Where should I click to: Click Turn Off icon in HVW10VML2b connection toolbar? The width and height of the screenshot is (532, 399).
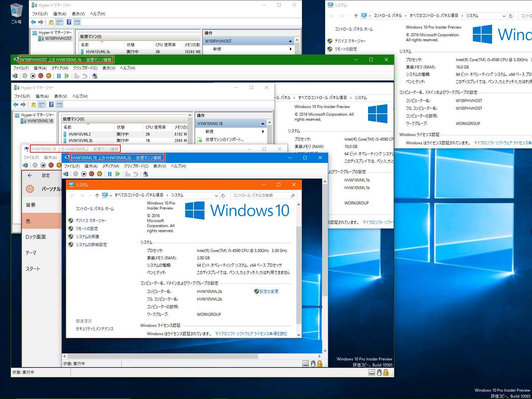click(x=84, y=174)
